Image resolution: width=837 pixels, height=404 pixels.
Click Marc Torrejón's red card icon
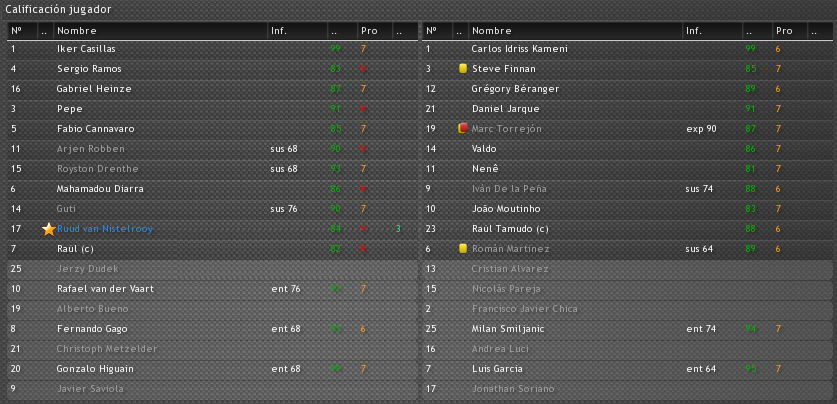pos(463,128)
